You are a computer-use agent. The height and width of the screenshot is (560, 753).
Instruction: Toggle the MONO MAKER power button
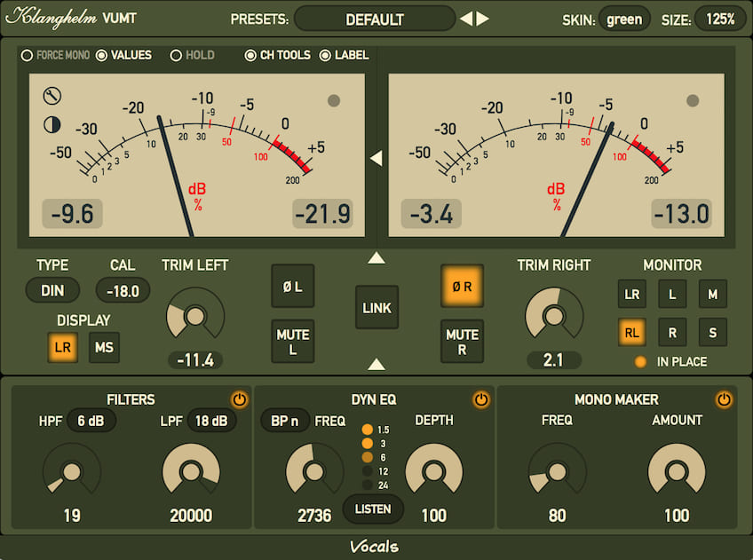(724, 399)
